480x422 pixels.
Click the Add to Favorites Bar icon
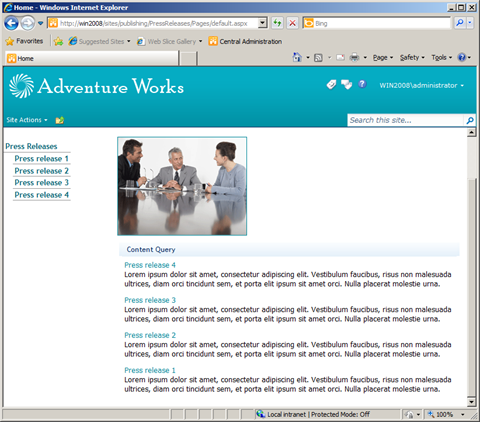(58, 41)
